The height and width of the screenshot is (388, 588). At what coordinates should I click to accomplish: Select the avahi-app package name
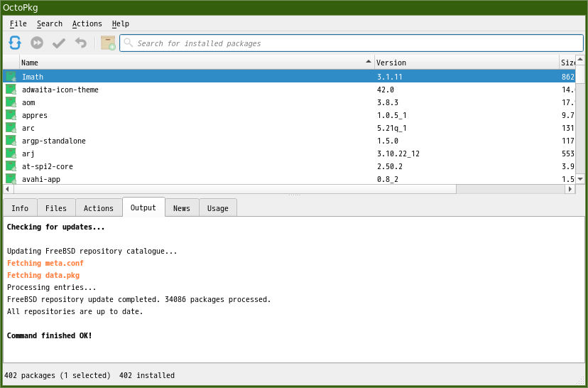41,179
